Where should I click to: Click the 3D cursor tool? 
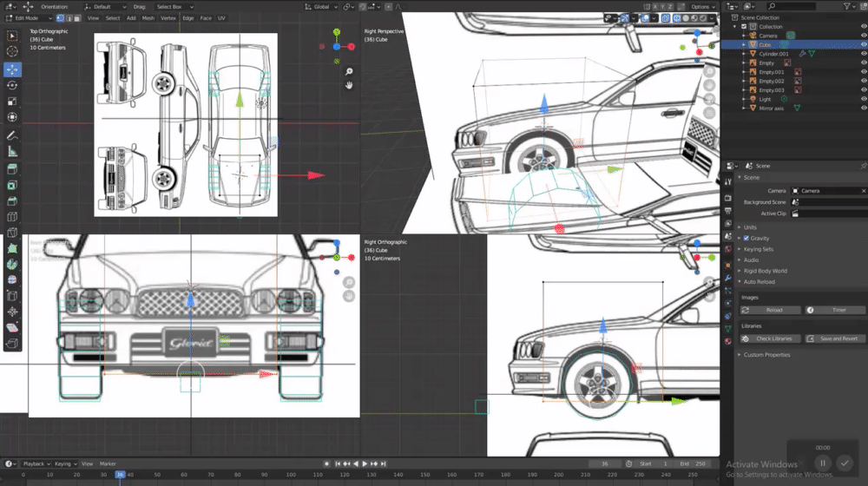(x=12, y=51)
